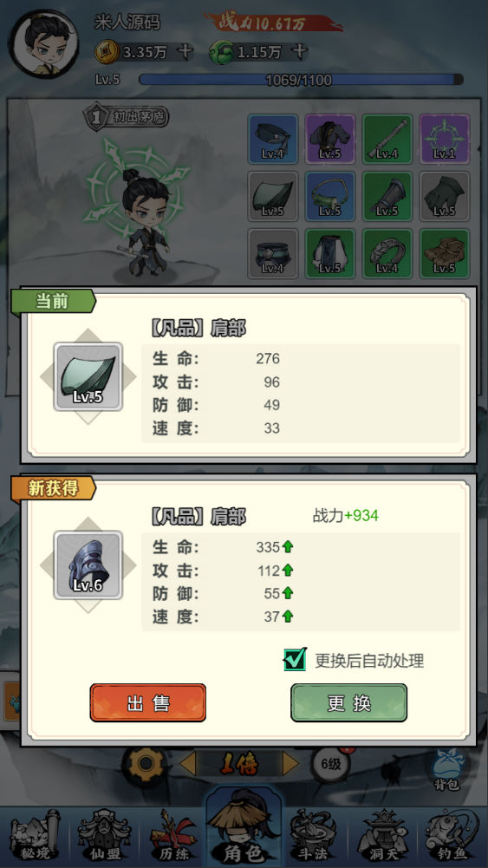
Task: Select the hat equipment slot Lv.4
Action: pos(273,139)
